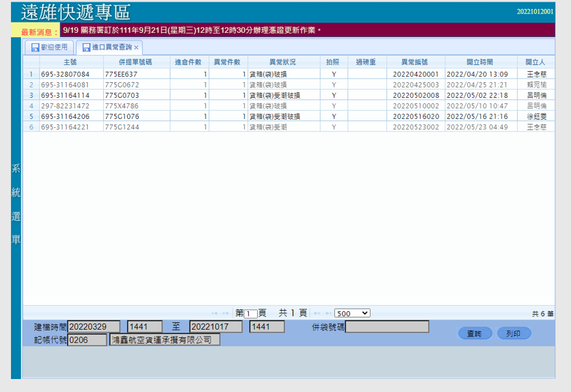Select the 進口異常查詢 tab
This screenshot has height=392, width=571.
111,47
